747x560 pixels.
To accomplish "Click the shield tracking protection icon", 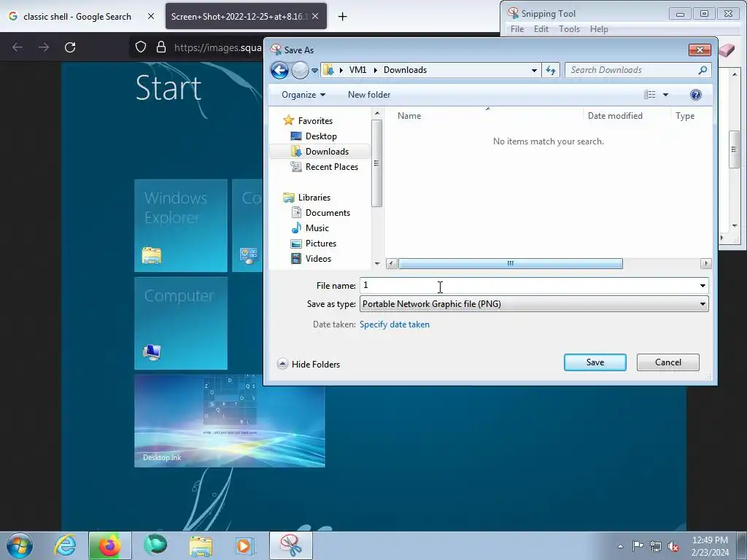I will pos(141,47).
